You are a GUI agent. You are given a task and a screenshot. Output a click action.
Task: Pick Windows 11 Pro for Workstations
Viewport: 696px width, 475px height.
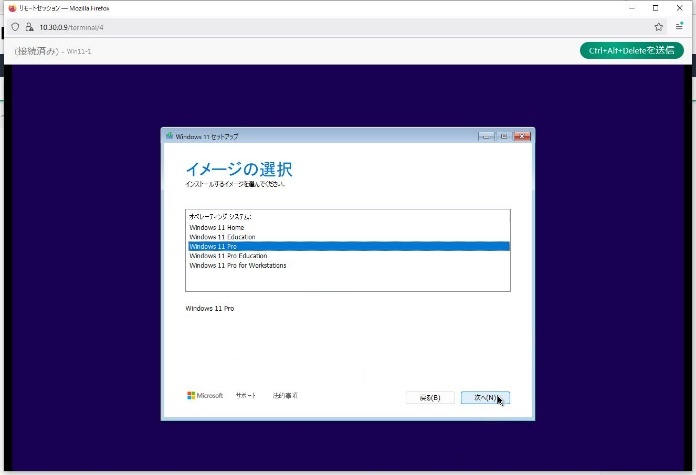coord(238,266)
